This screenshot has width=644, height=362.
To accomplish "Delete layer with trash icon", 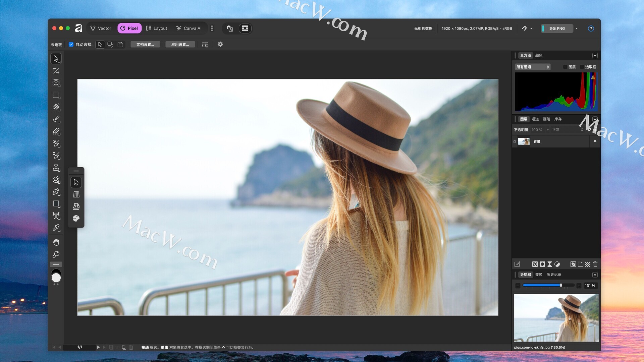I will (x=595, y=264).
